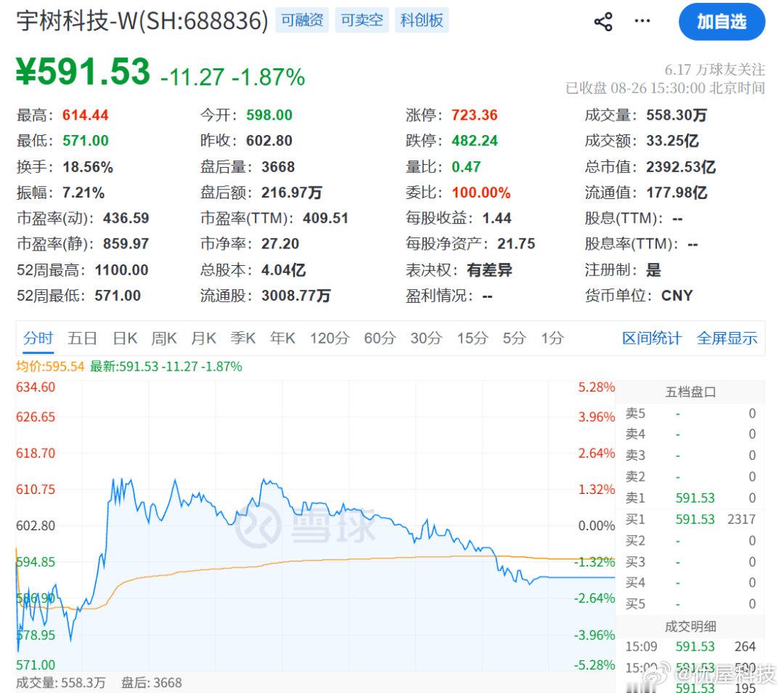The width and height of the screenshot is (784, 693).
Task: Click the 634.60 top price axis label
Action: [x=36, y=387]
